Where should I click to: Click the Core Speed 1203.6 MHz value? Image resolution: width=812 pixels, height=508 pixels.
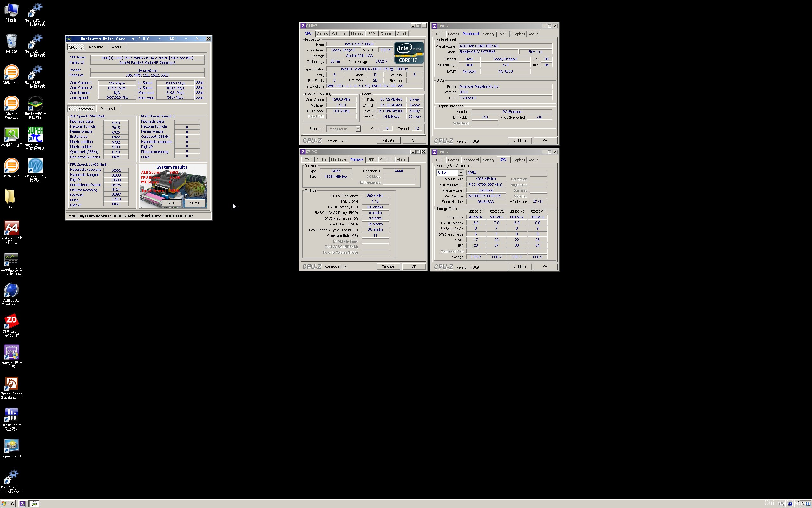click(341, 99)
